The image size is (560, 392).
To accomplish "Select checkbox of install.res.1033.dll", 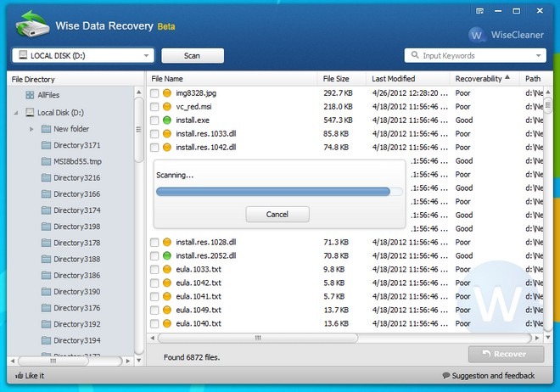I will click(154, 134).
